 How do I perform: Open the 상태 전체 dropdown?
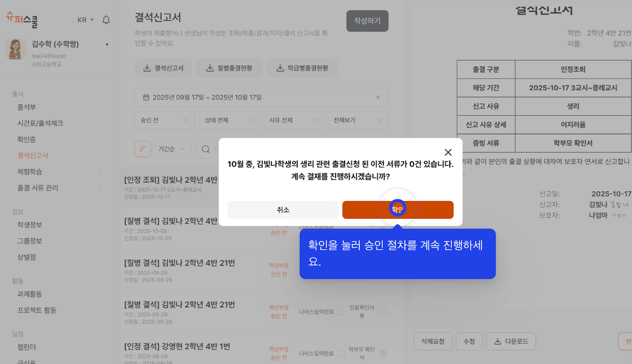[229, 120]
